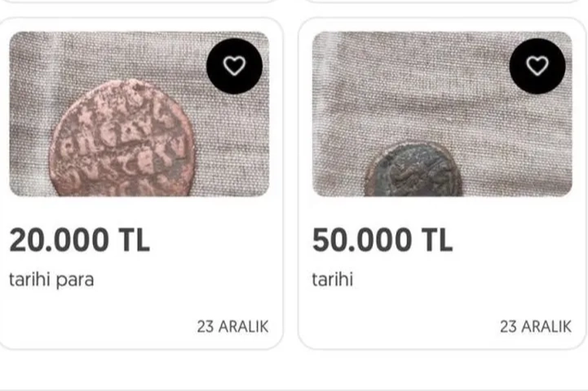Click the small dark coin in the right photo
The width and height of the screenshot is (588, 391).
click(413, 171)
